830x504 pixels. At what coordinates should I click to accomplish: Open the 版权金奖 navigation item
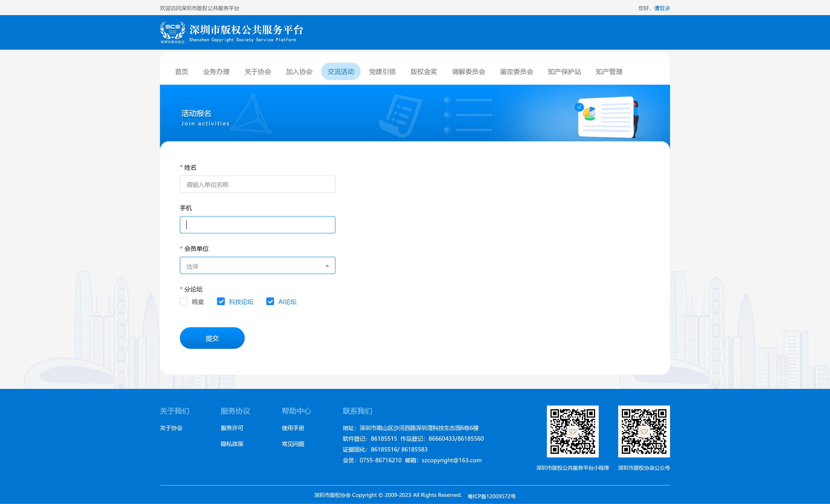click(424, 71)
